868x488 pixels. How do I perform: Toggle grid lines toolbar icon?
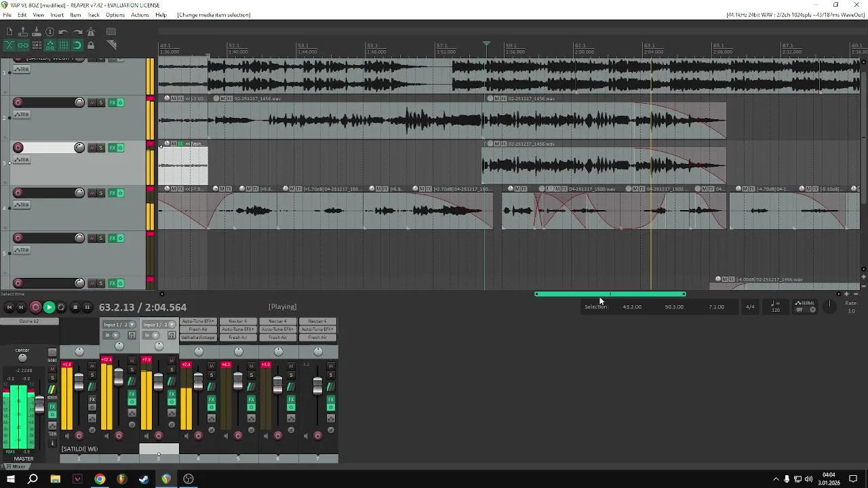point(64,45)
